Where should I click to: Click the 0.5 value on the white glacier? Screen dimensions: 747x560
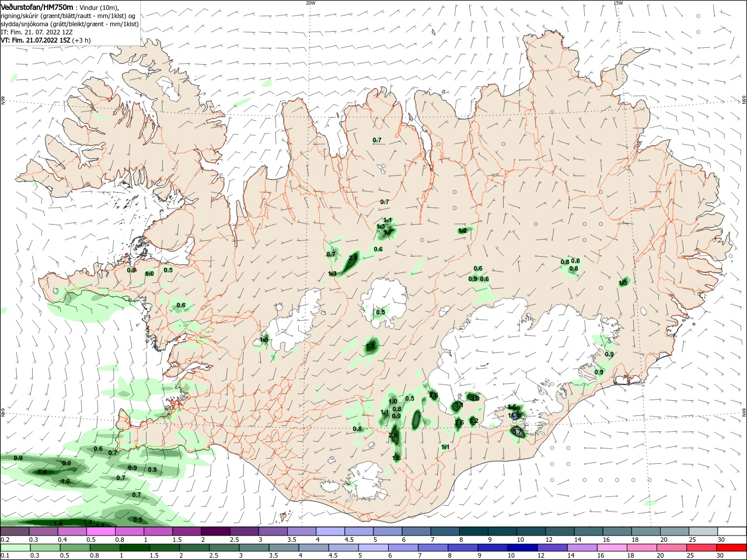381,312
